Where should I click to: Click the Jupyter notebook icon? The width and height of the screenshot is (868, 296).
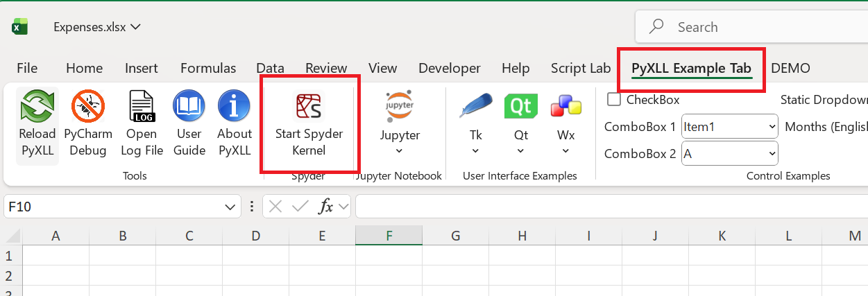[400, 106]
